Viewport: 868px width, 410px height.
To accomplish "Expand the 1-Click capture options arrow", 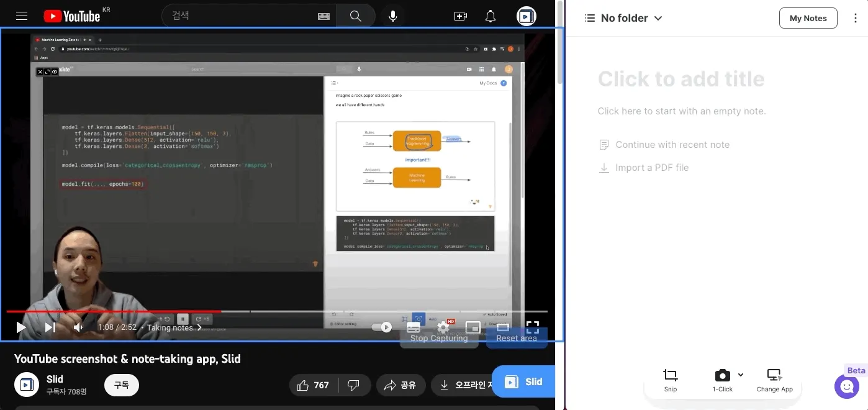I will click(741, 375).
